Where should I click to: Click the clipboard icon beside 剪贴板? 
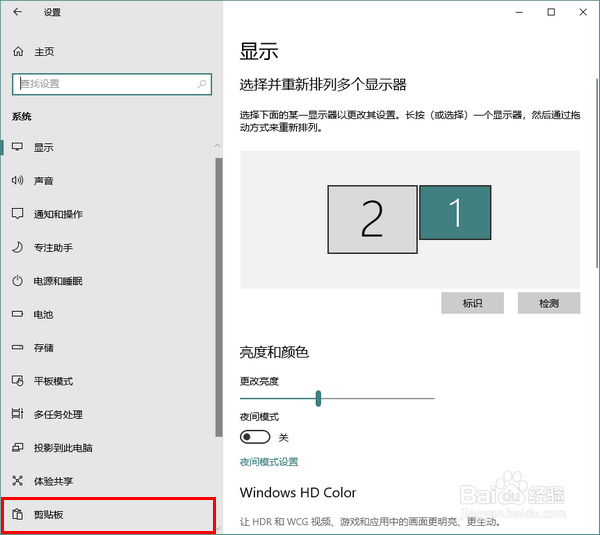[x=18, y=514]
